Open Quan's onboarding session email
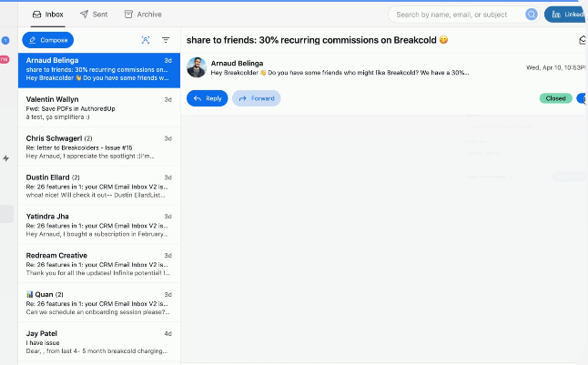This screenshot has height=365, width=588. click(99, 303)
